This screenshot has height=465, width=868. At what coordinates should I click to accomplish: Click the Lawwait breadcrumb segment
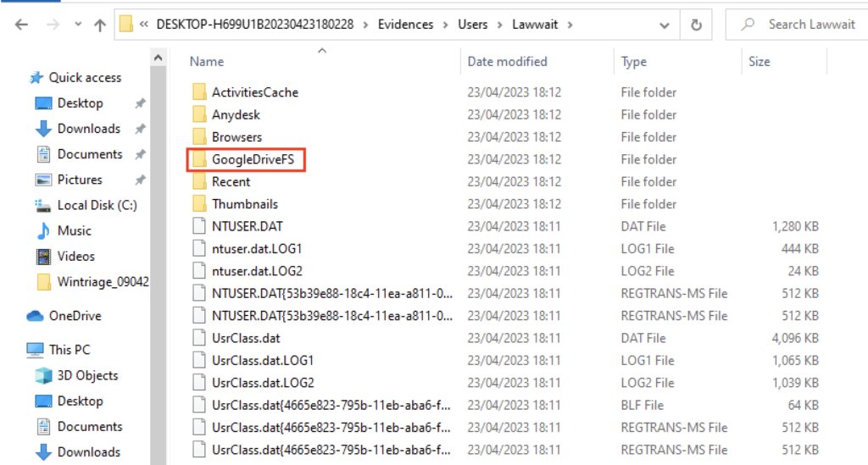tap(535, 25)
